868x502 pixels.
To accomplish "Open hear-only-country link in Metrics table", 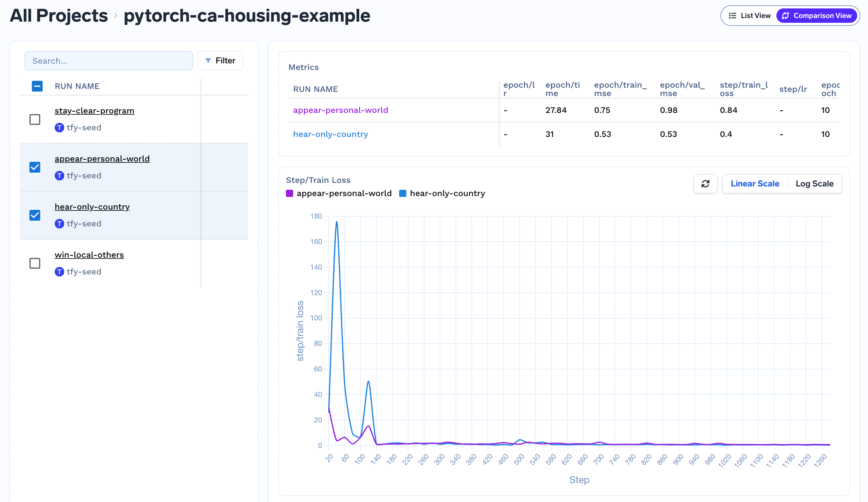I will coord(330,134).
